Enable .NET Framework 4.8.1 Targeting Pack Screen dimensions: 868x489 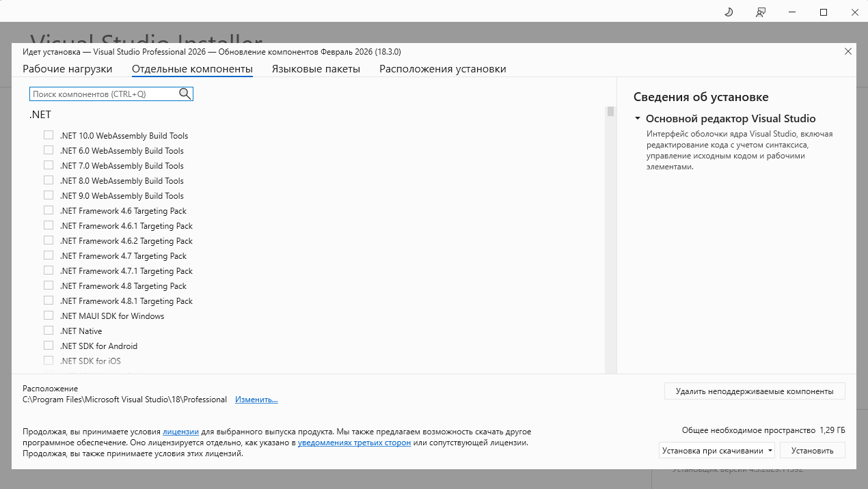[49, 301]
